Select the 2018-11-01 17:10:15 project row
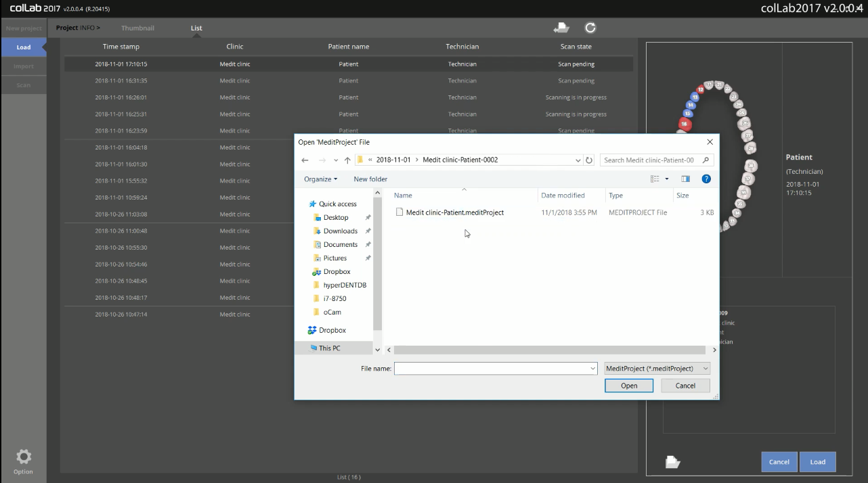 (349, 64)
